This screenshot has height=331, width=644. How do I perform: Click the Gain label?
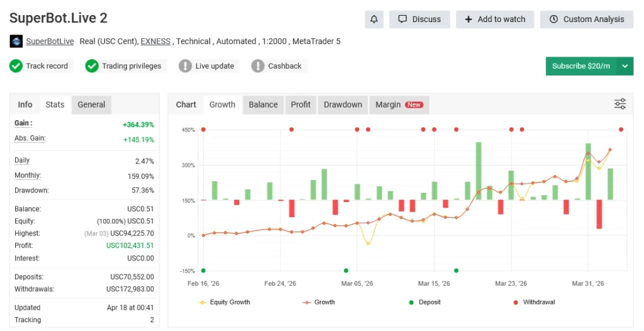(x=23, y=123)
